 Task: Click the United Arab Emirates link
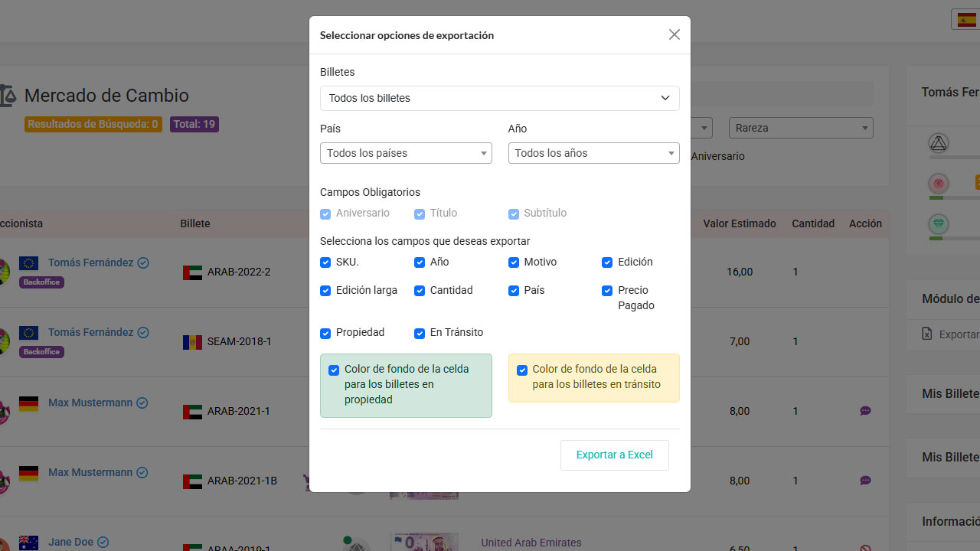531,543
